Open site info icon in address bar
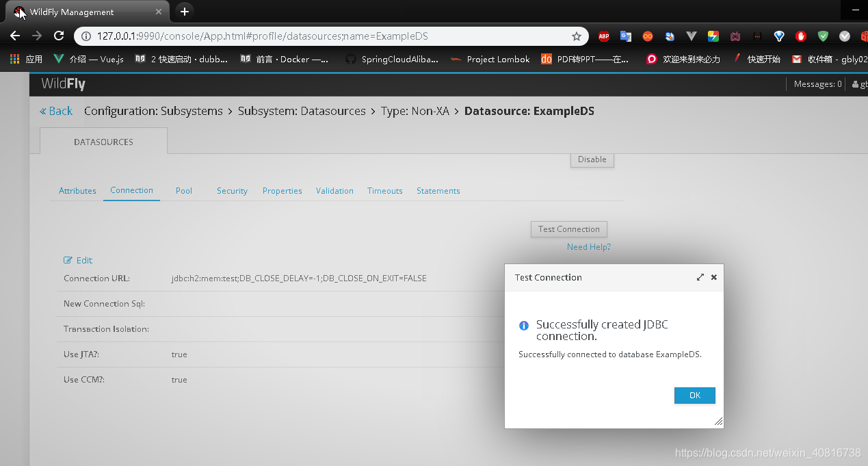Viewport: 868px width, 466px height. 86,36
